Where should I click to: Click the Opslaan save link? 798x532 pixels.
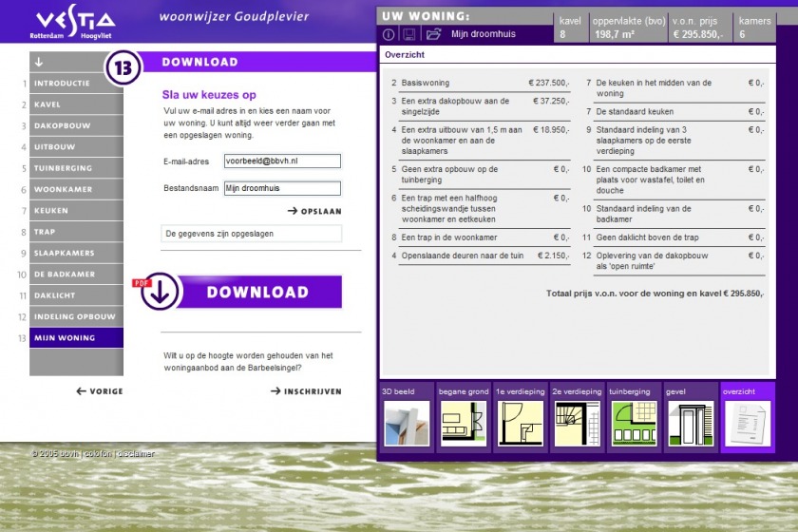(314, 211)
